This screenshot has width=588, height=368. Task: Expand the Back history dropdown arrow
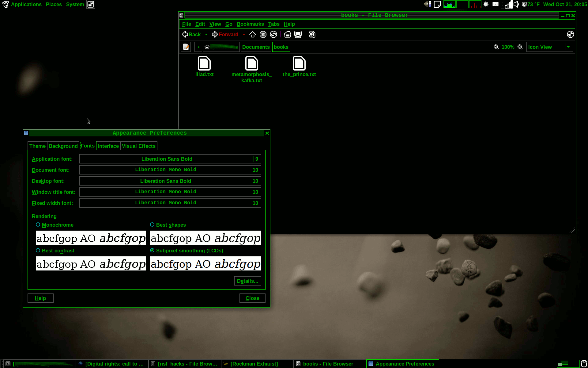click(x=206, y=34)
